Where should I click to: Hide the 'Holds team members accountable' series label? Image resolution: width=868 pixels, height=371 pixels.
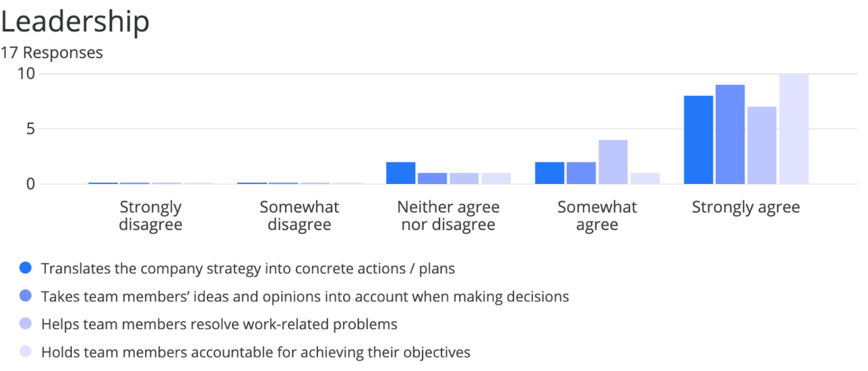pyautogui.click(x=256, y=352)
